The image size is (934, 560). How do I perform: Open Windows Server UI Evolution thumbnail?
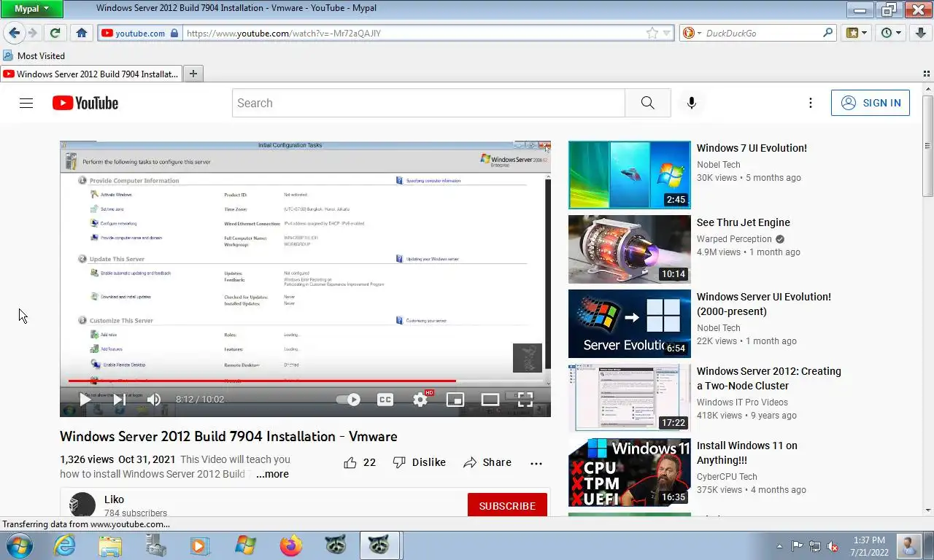(629, 323)
